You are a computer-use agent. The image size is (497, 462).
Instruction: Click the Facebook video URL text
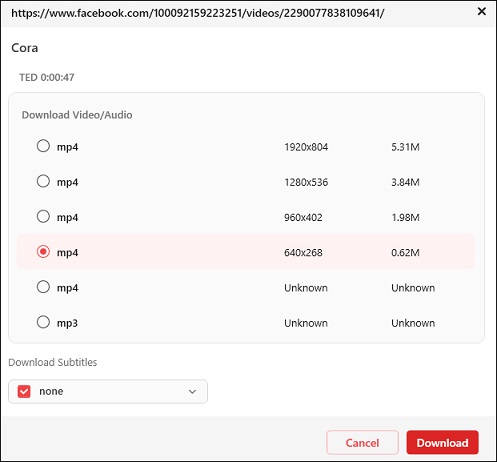[x=198, y=13]
